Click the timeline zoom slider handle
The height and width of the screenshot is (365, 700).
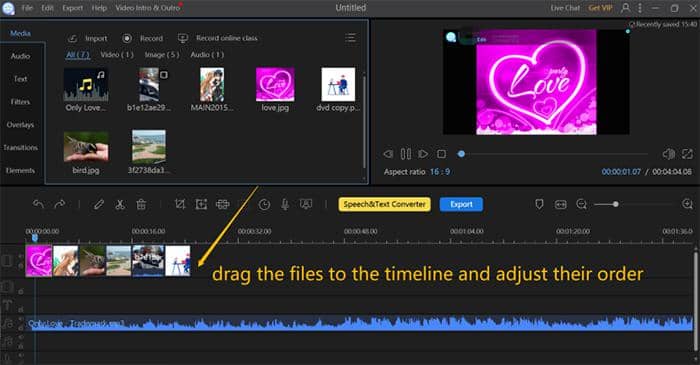(616, 204)
